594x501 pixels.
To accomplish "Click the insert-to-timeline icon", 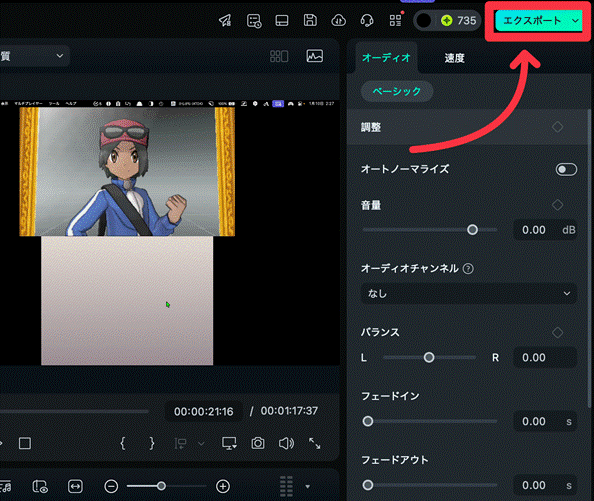I will [180, 443].
